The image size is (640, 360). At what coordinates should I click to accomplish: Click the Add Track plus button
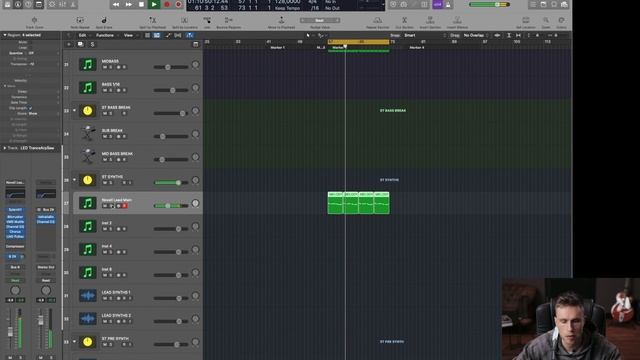pos(69,44)
